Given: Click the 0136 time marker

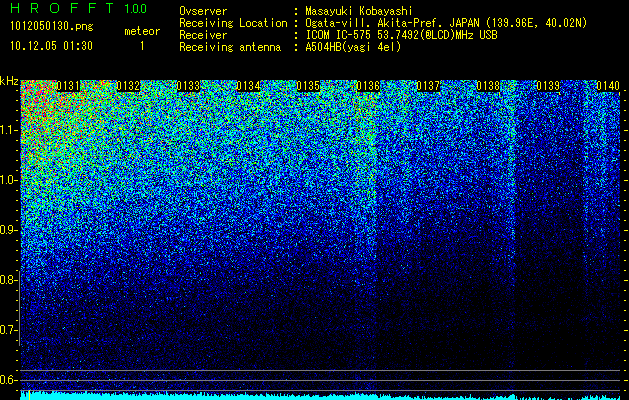Looking at the screenshot, I should [x=368, y=86].
